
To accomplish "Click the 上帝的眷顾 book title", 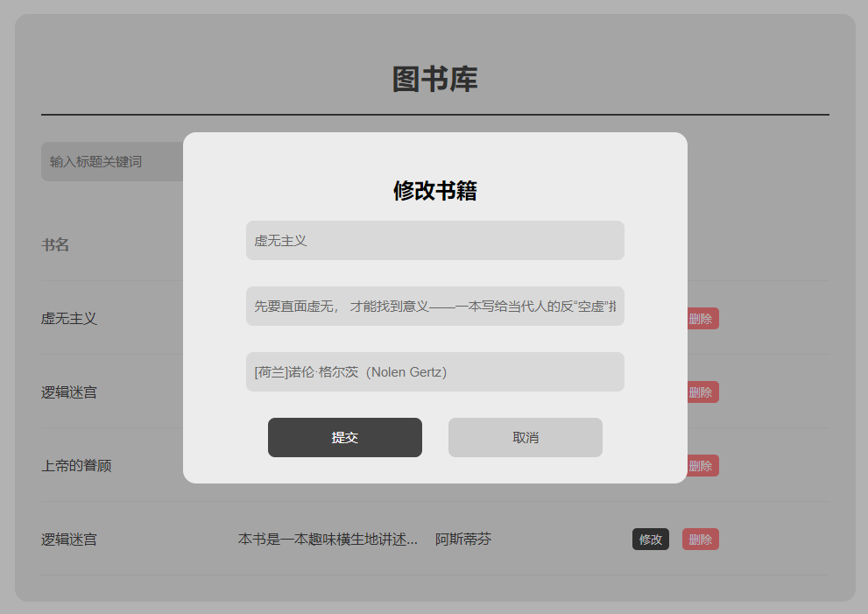I will pos(76,466).
